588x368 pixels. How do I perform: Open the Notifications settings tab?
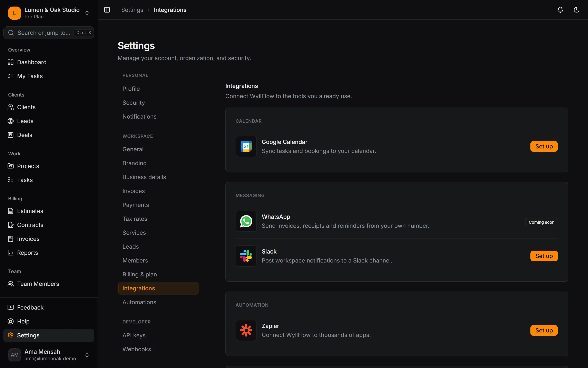(x=158, y=117)
